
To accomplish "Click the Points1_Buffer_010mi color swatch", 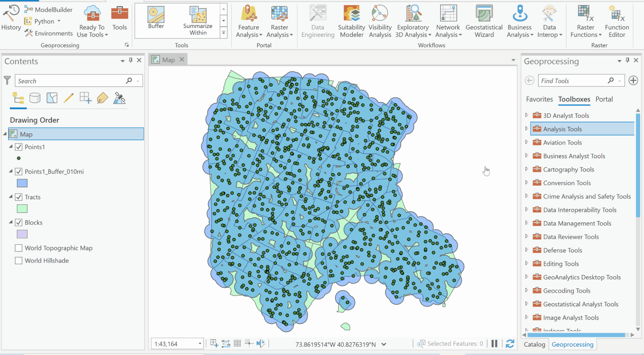I will click(x=22, y=183).
